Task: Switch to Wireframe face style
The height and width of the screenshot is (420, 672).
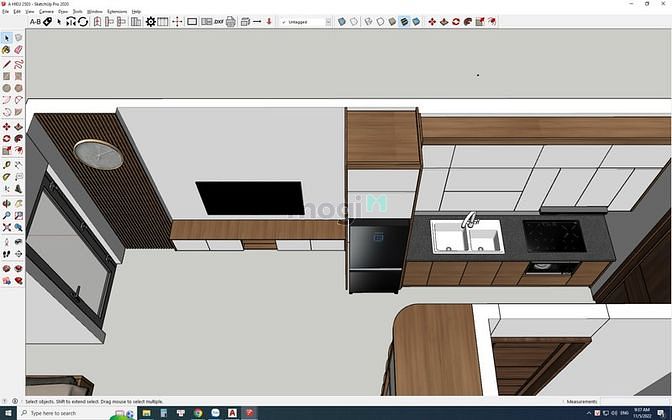Action: point(368,21)
